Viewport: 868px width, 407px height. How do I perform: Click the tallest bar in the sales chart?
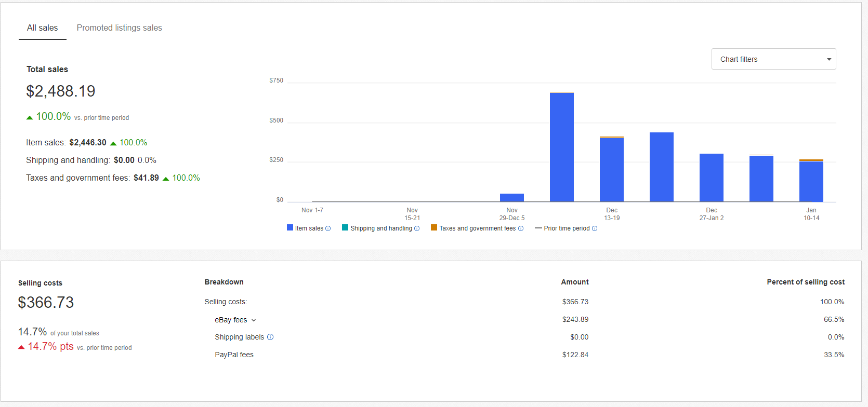click(x=562, y=147)
